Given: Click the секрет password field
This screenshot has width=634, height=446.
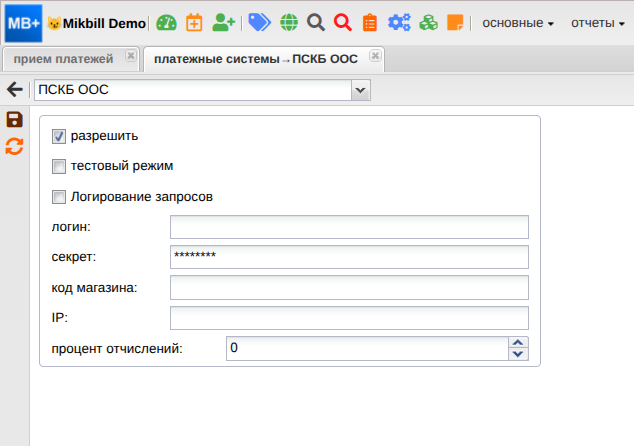Looking at the screenshot, I should click(x=349, y=257).
